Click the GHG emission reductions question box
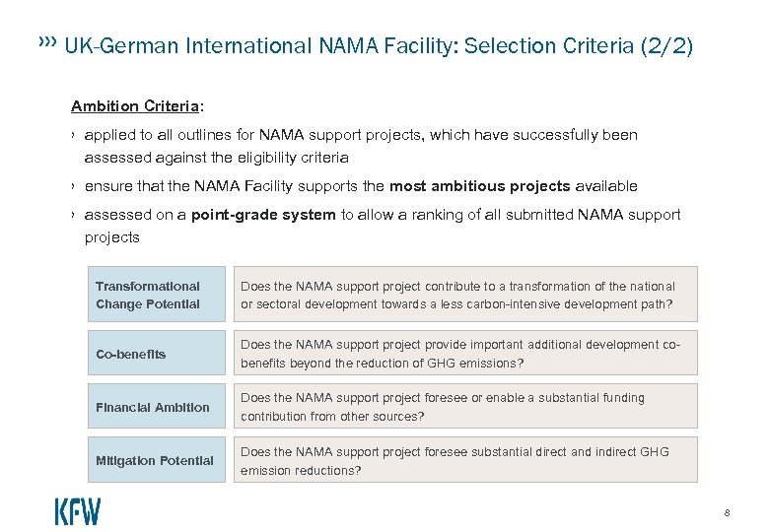 [x=467, y=460]
